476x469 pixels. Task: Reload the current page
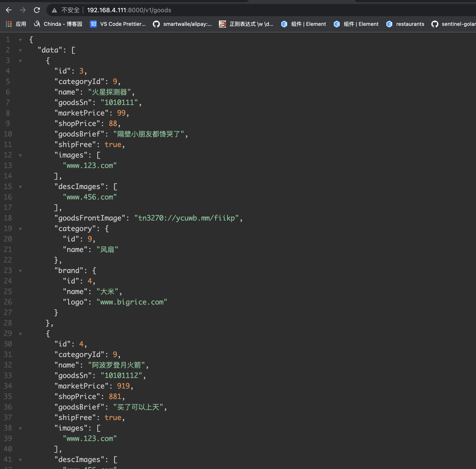(37, 10)
